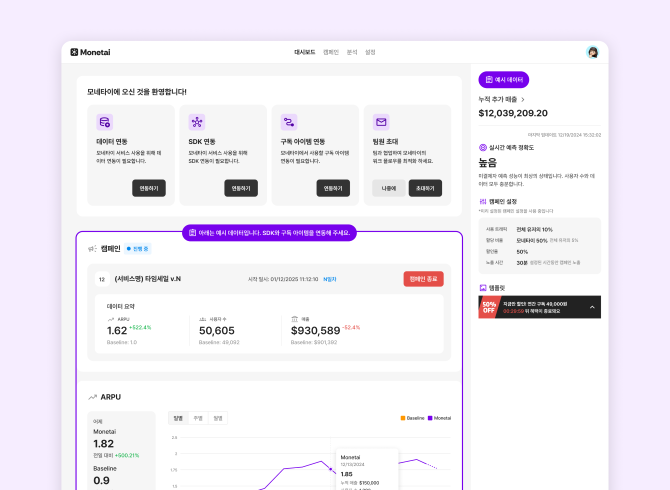Click the 캠페인 설정 icon
This screenshot has height=490, width=670.
[x=483, y=201]
